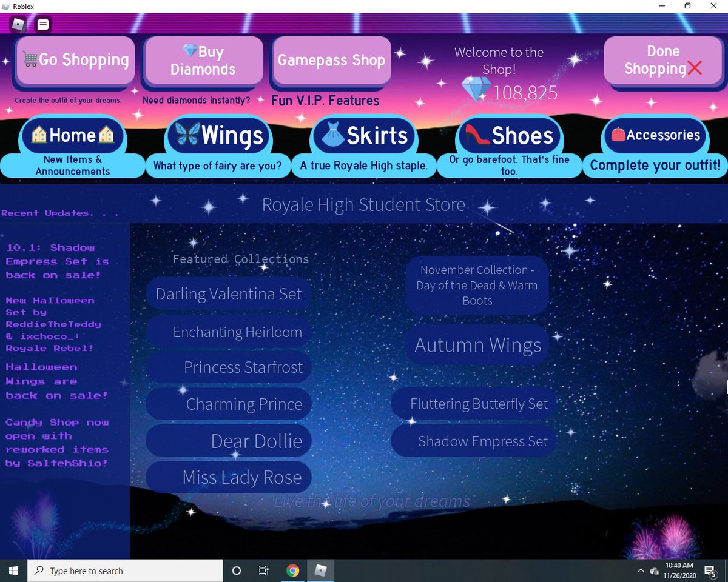The width and height of the screenshot is (728, 582).
Task: Click the Candy Shop reworked items update
Action: click(57, 443)
